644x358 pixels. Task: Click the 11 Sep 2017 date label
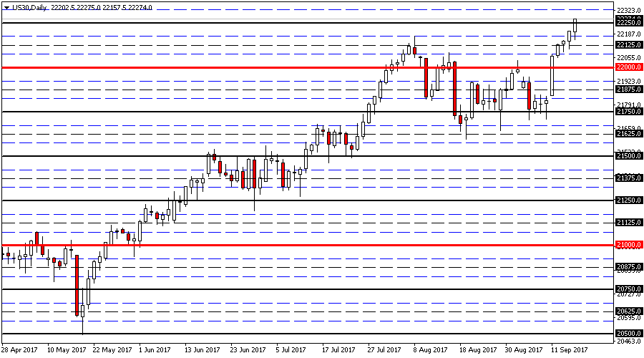tap(570, 350)
